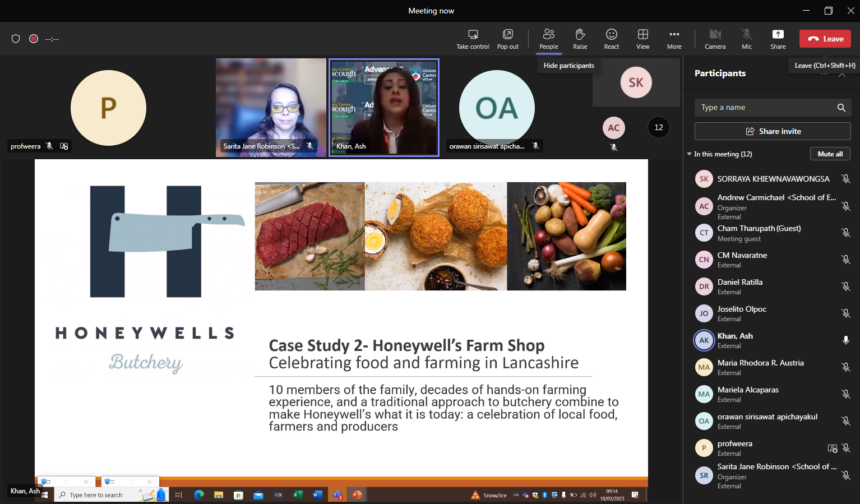Open the 12 participants overflow badge
This screenshot has width=860, height=504.
point(659,127)
